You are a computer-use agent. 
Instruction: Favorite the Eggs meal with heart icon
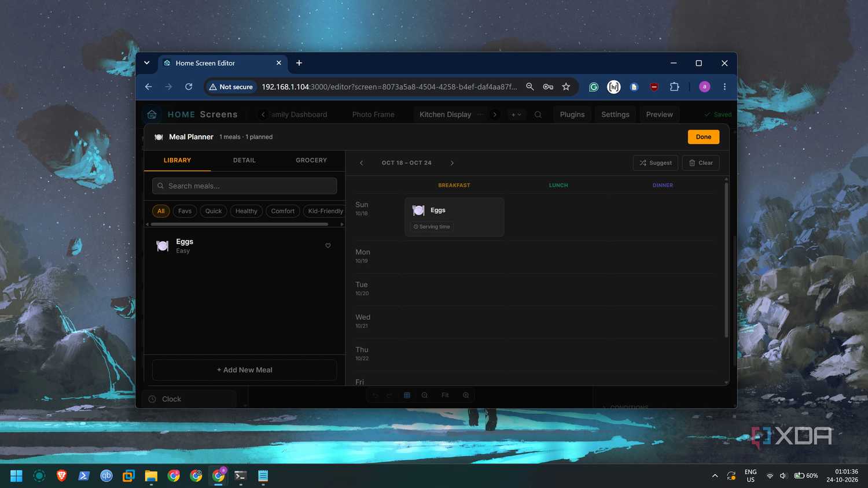pos(328,246)
